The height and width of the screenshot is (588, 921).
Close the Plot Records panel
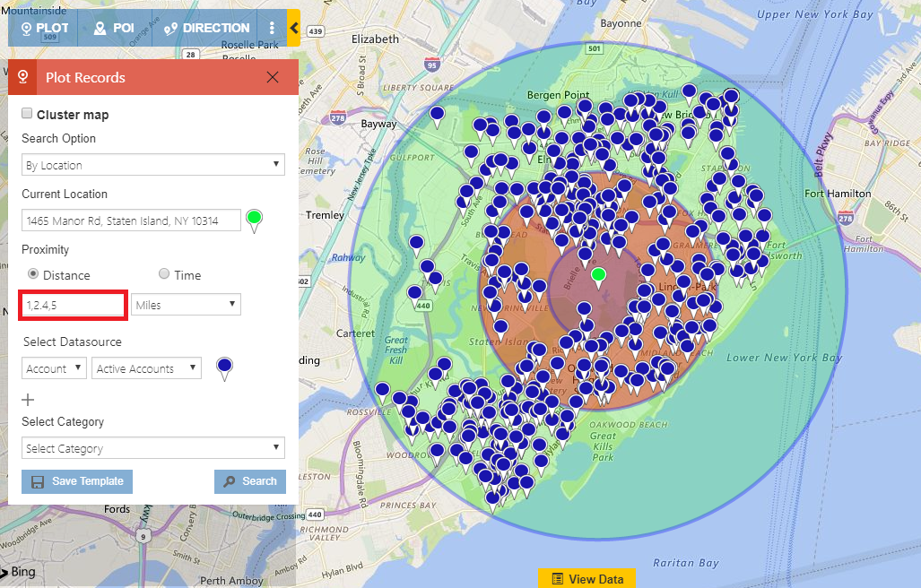[x=273, y=77]
